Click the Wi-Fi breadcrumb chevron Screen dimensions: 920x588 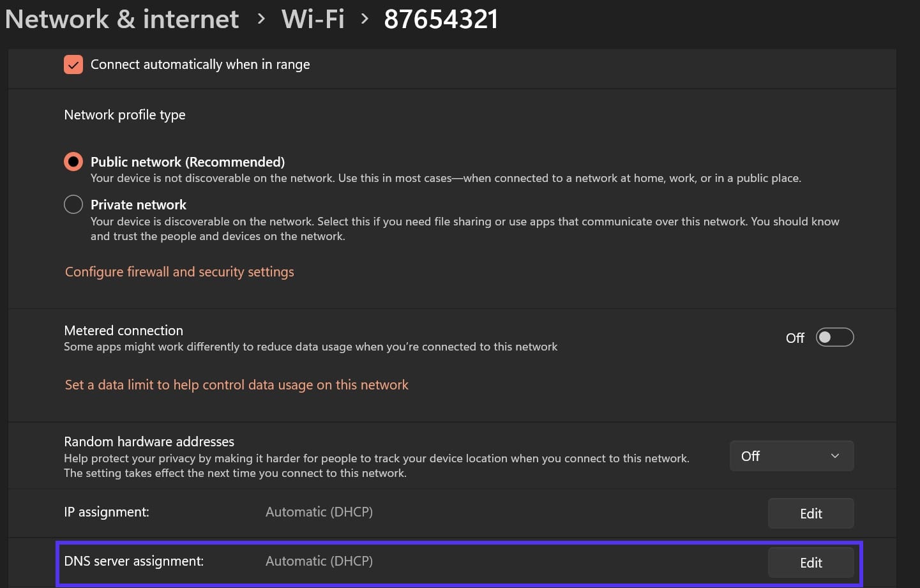364,19
